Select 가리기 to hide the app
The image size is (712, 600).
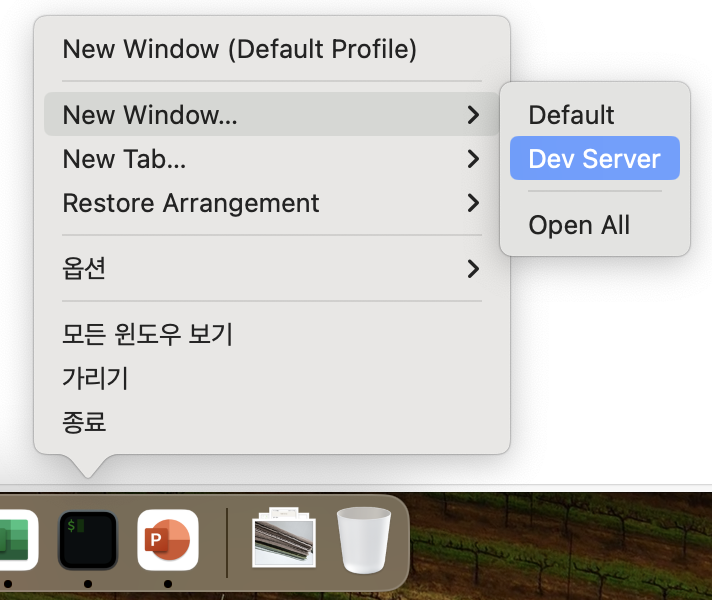tap(272, 378)
